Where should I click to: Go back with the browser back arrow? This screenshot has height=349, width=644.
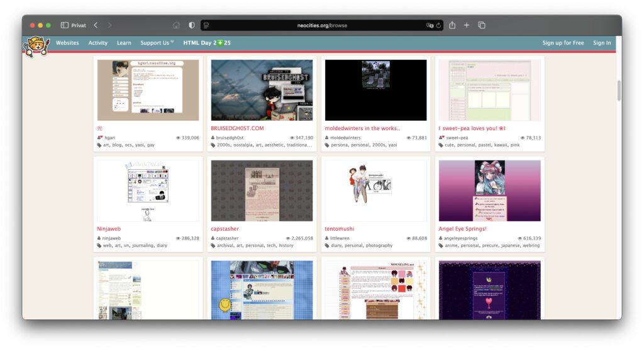click(x=96, y=25)
